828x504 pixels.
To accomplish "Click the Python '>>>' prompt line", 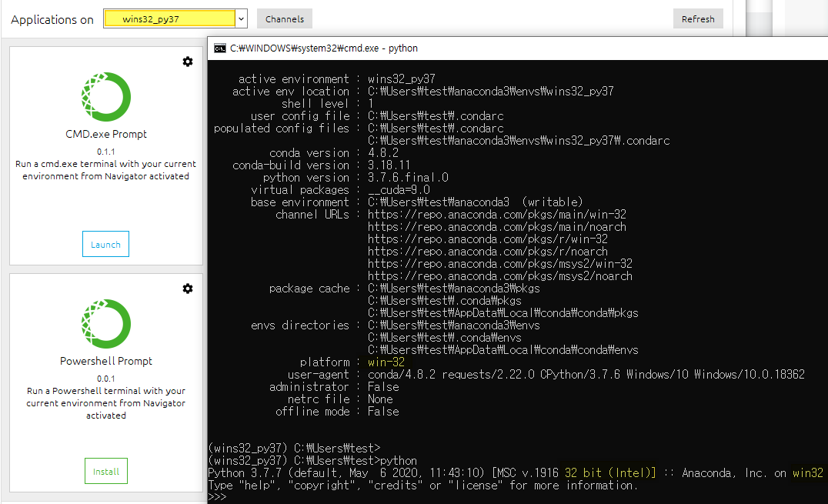I will click(x=217, y=497).
